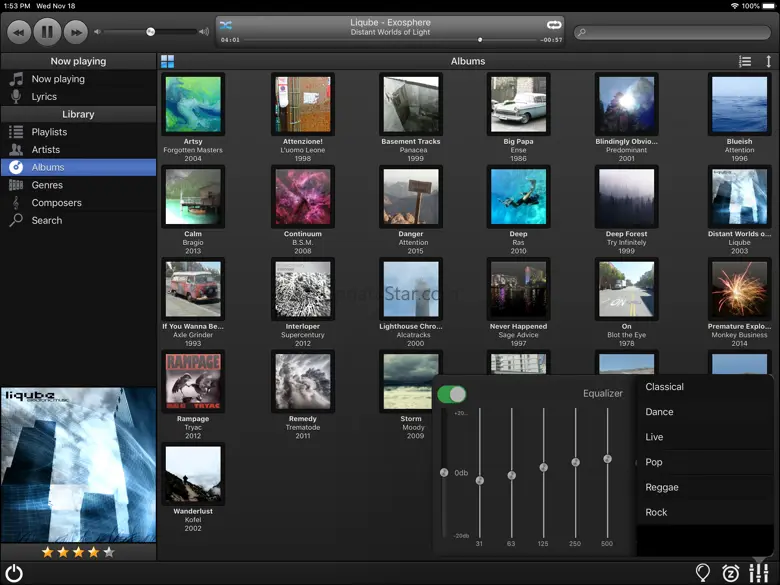Adjust the 31 Hz equalizer band

point(480,481)
